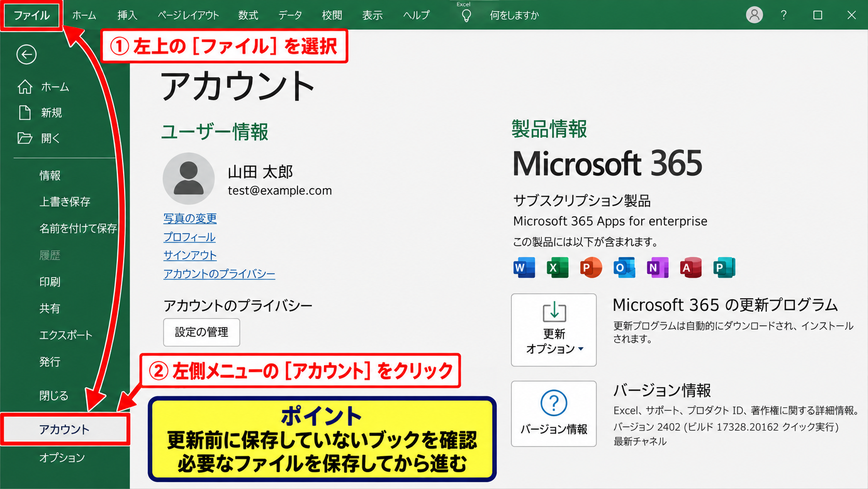Open the Formulas (数式) tab

click(x=248, y=16)
